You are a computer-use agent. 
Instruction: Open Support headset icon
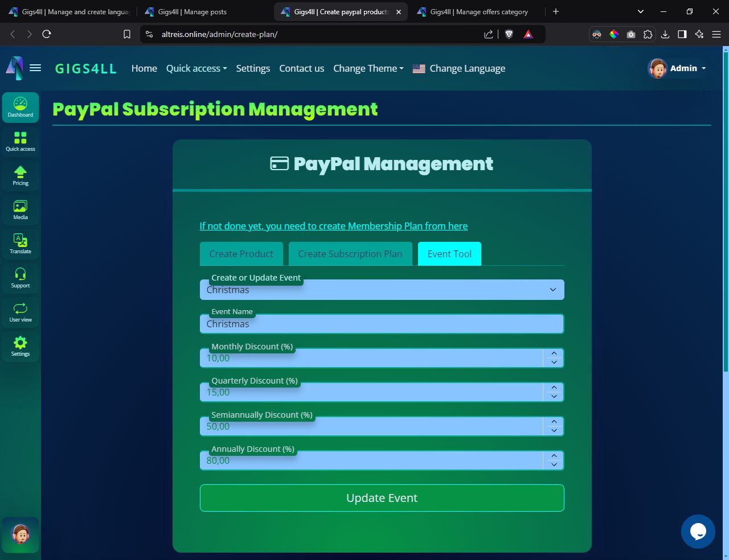pos(21,278)
